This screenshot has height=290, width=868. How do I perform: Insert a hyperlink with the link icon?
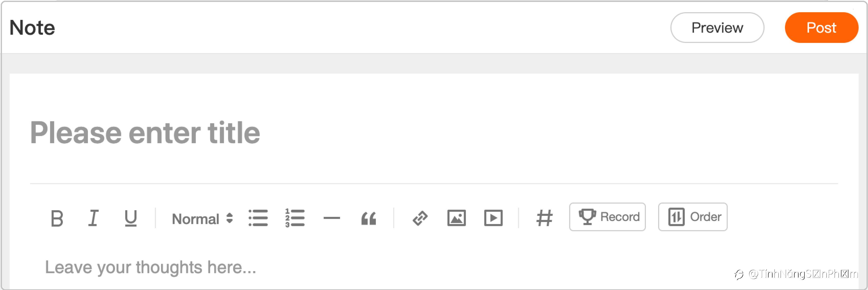coord(420,218)
